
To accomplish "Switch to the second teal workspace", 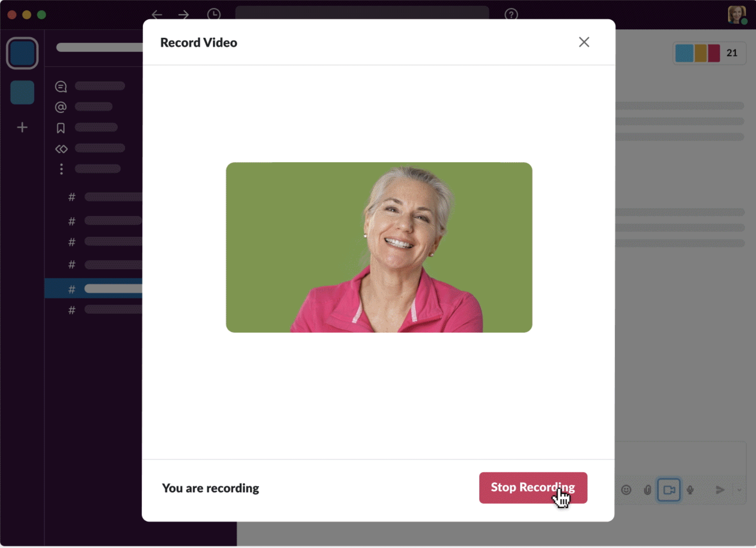I will tap(22, 93).
